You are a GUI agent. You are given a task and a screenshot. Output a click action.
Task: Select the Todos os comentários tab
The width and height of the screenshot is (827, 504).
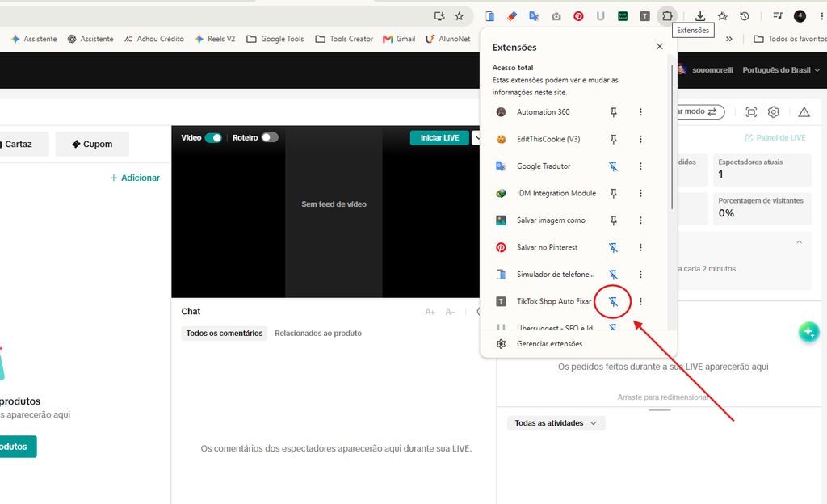click(x=225, y=334)
